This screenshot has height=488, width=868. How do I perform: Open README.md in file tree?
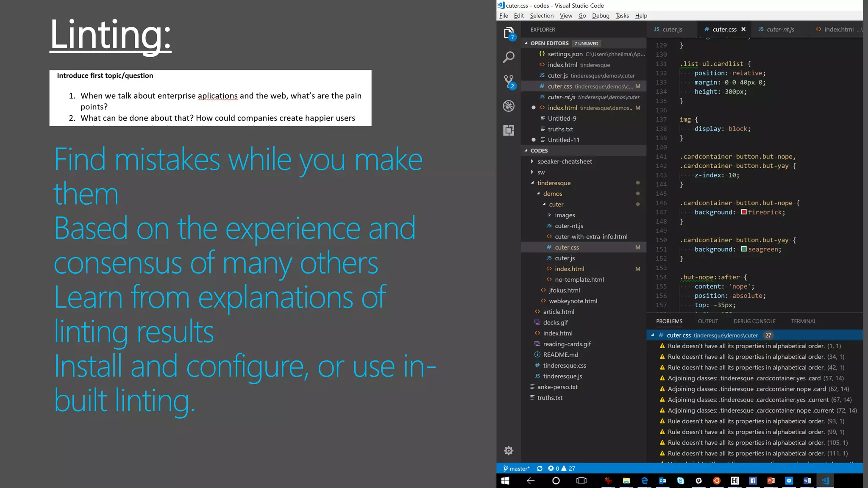tap(584, 355)
